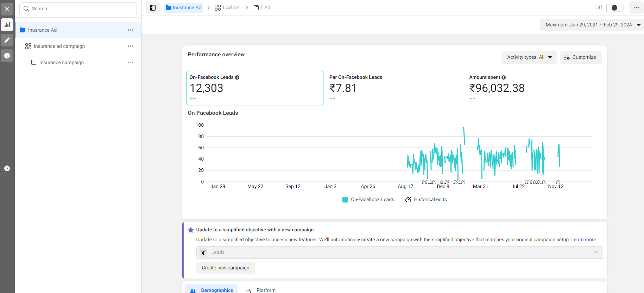Screen dimensions: 644x293
Task: Toggle Historical edits in chart legend
Action: click(x=426, y=200)
